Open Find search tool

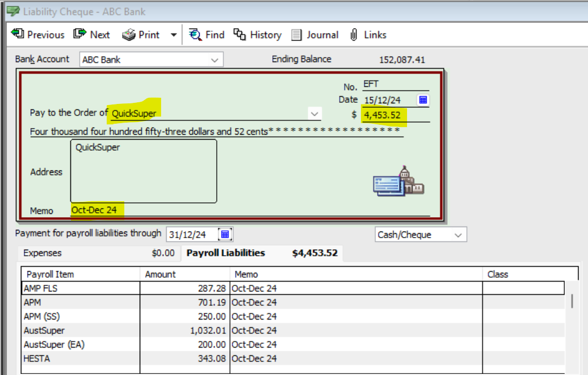pos(207,35)
